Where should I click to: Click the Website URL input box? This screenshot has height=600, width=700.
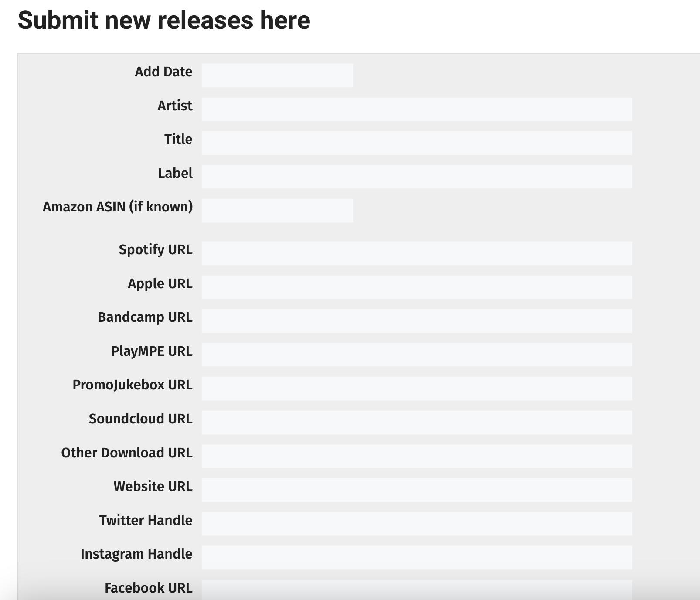[x=417, y=490]
